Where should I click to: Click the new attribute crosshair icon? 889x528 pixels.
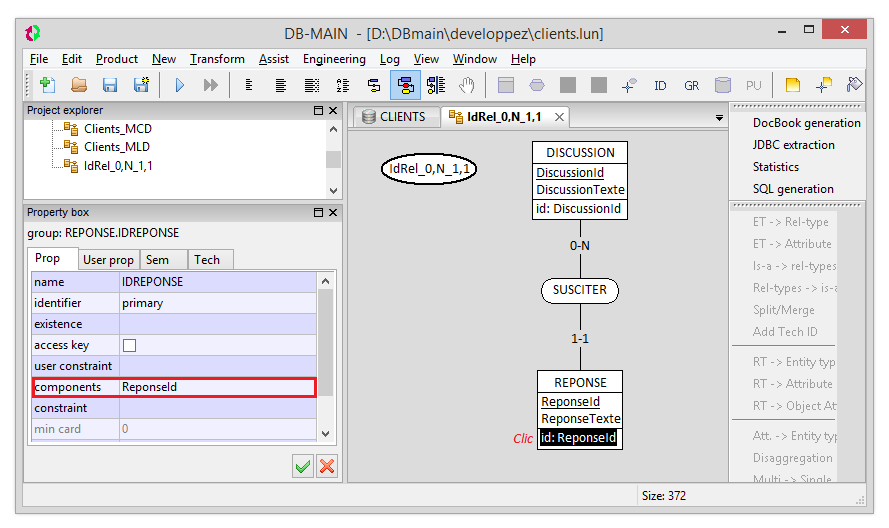click(x=629, y=85)
